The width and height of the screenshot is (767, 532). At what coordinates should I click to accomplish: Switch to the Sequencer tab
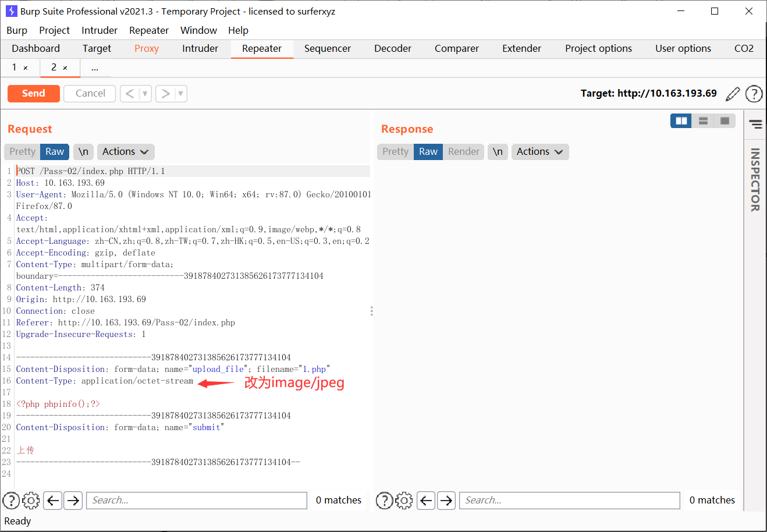328,48
